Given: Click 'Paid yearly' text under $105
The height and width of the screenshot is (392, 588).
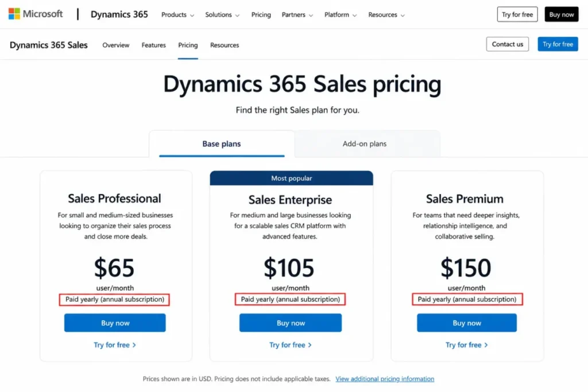Looking at the screenshot, I should (x=290, y=300).
